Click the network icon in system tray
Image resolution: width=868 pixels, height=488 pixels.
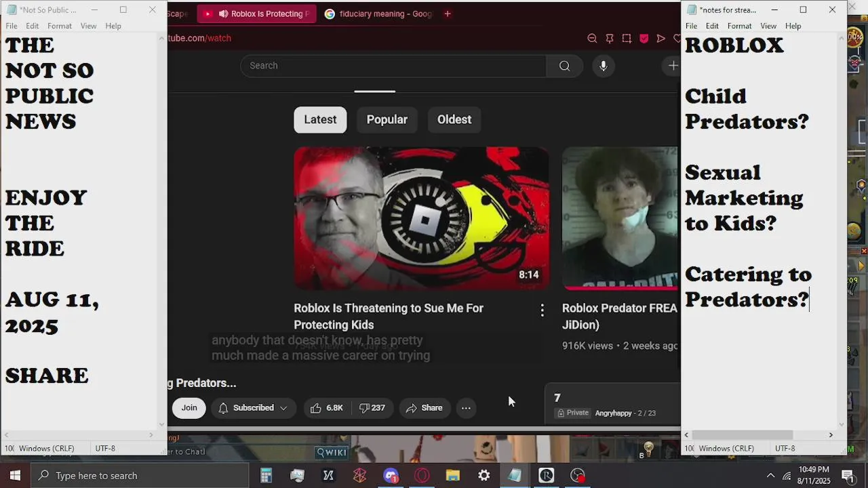tap(787, 476)
